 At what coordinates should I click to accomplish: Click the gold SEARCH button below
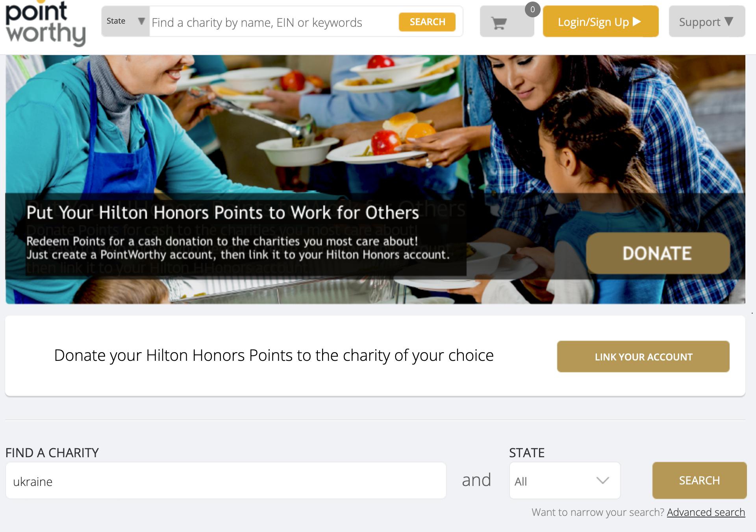pos(699,480)
